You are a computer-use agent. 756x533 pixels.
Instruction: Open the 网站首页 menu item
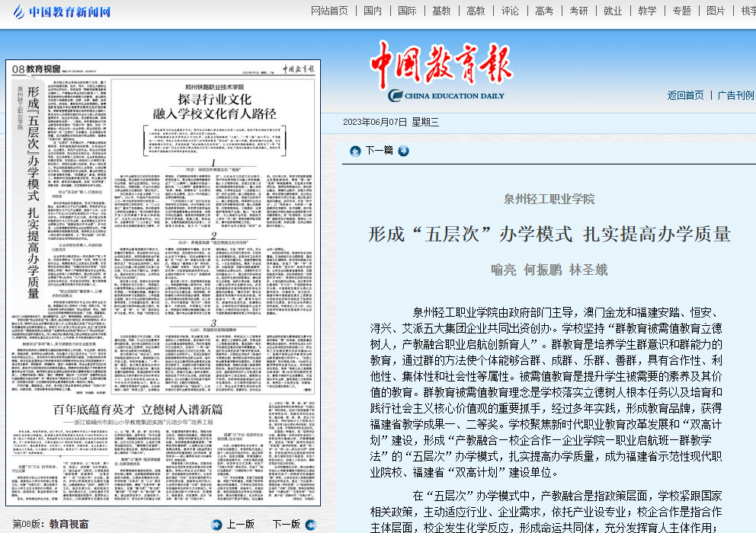pyautogui.click(x=329, y=11)
